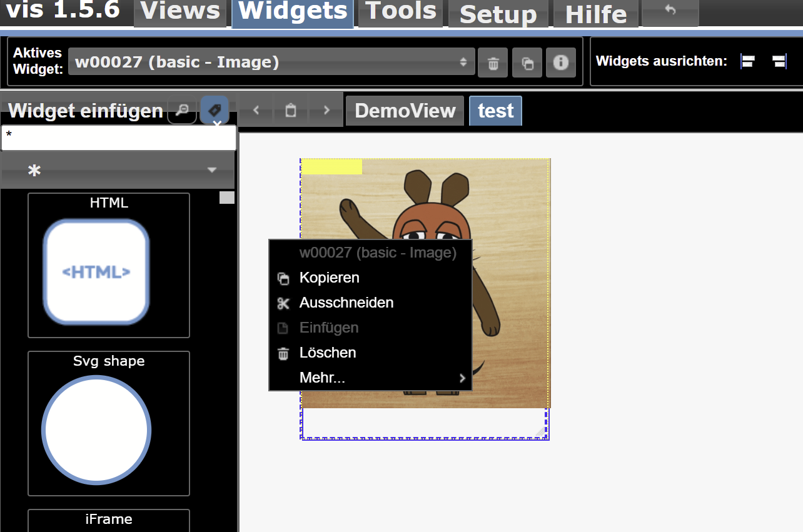This screenshot has height=532, width=803.
Task: Copy active widget via toolbar icon
Action: point(527,63)
